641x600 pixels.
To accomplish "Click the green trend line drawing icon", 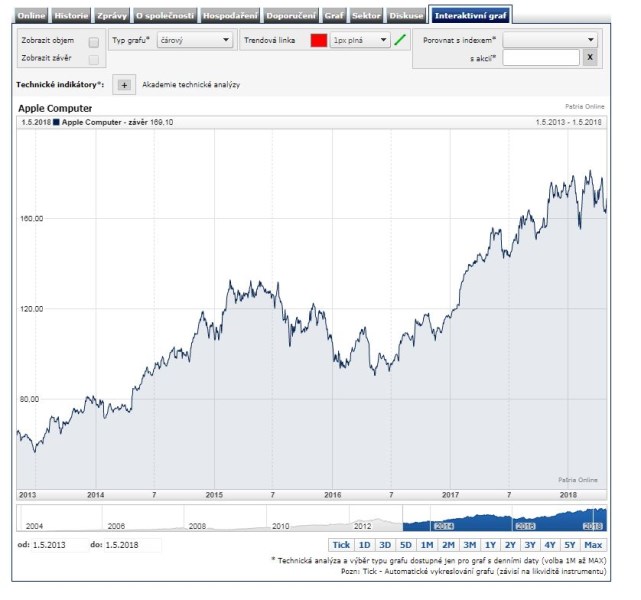I will pyautogui.click(x=400, y=41).
